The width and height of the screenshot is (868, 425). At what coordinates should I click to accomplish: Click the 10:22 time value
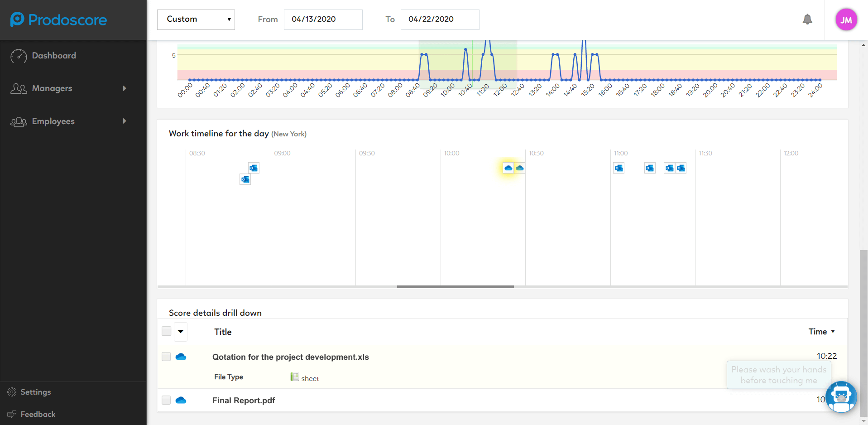827,356
